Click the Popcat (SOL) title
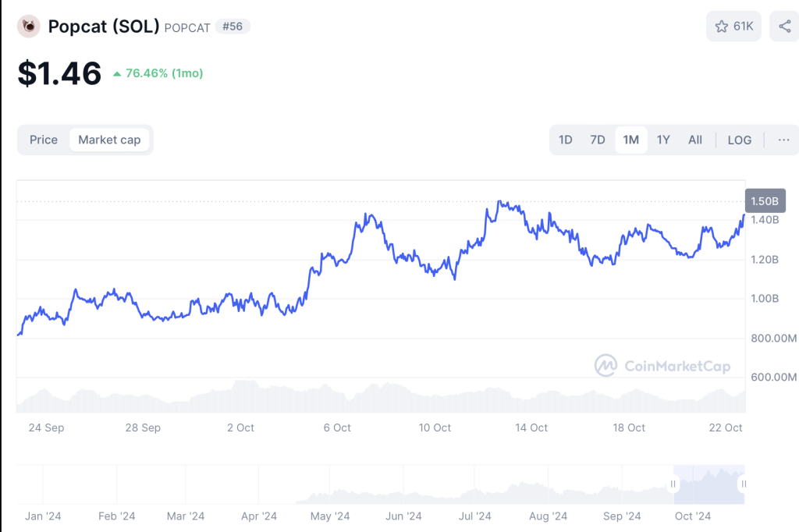Image resolution: width=799 pixels, height=532 pixels. (104, 26)
